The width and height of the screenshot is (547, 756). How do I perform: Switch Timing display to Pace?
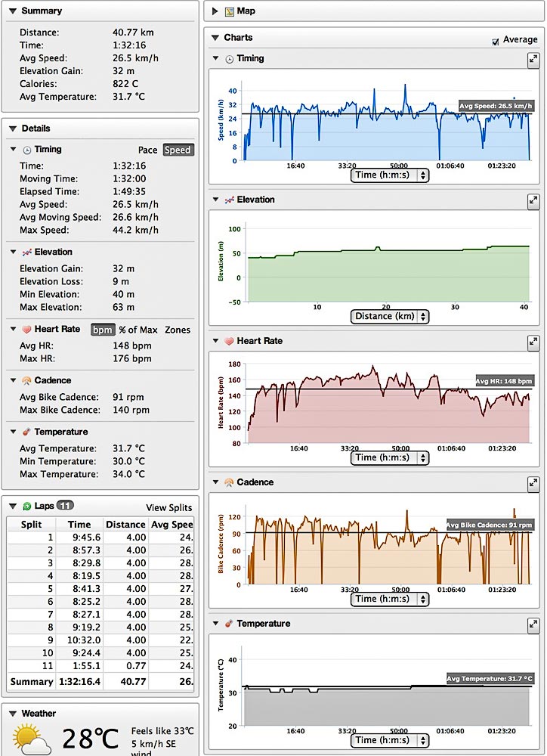coord(147,150)
